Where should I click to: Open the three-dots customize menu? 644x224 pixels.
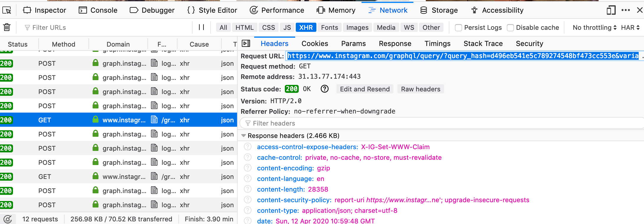pos(625,10)
